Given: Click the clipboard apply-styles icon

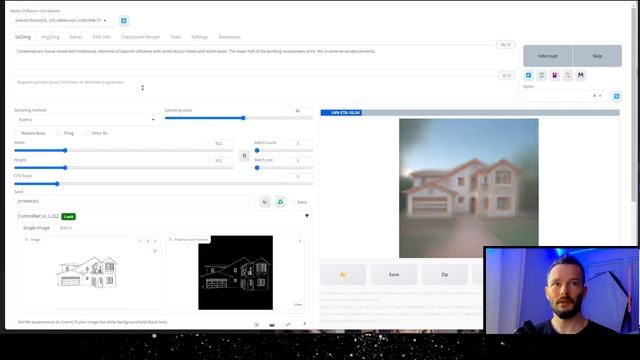Looking at the screenshot, I should pyautogui.click(x=568, y=75).
